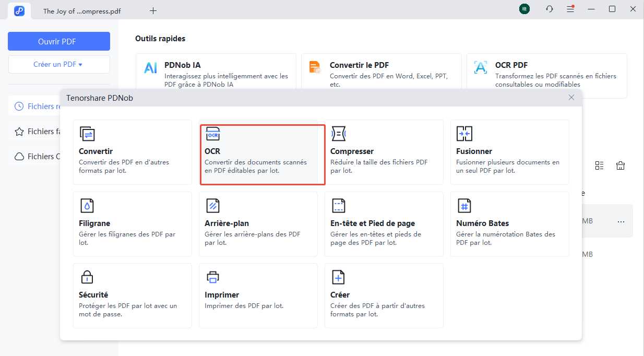Select the OCR batch tool icon
Viewport: 644px width, 356px height.
213,134
